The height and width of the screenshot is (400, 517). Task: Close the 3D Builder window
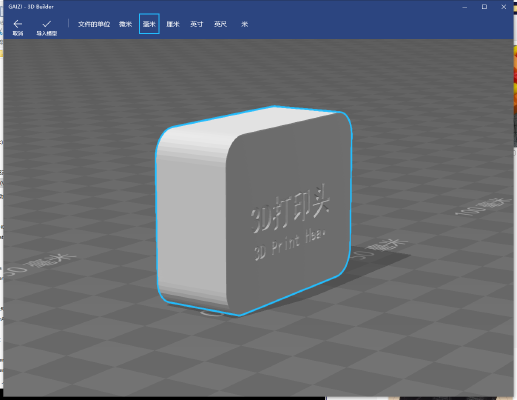click(x=504, y=7)
